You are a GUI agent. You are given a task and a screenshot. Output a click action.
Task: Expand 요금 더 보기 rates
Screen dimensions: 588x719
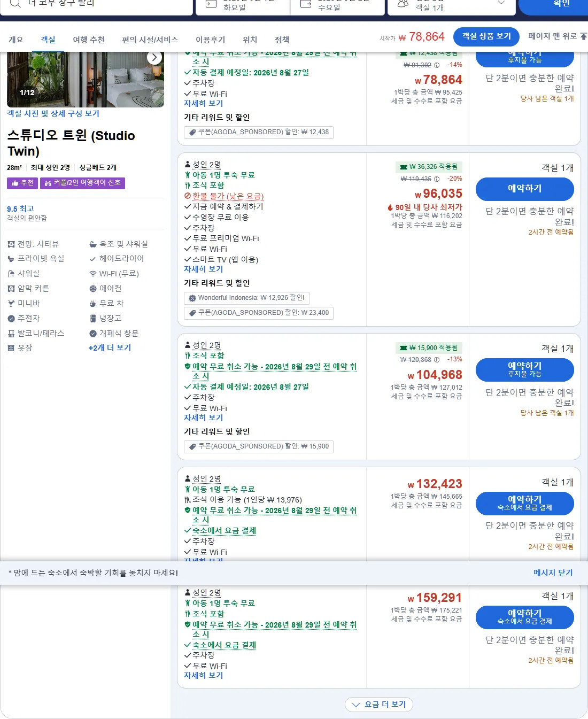click(x=379, y=705)
